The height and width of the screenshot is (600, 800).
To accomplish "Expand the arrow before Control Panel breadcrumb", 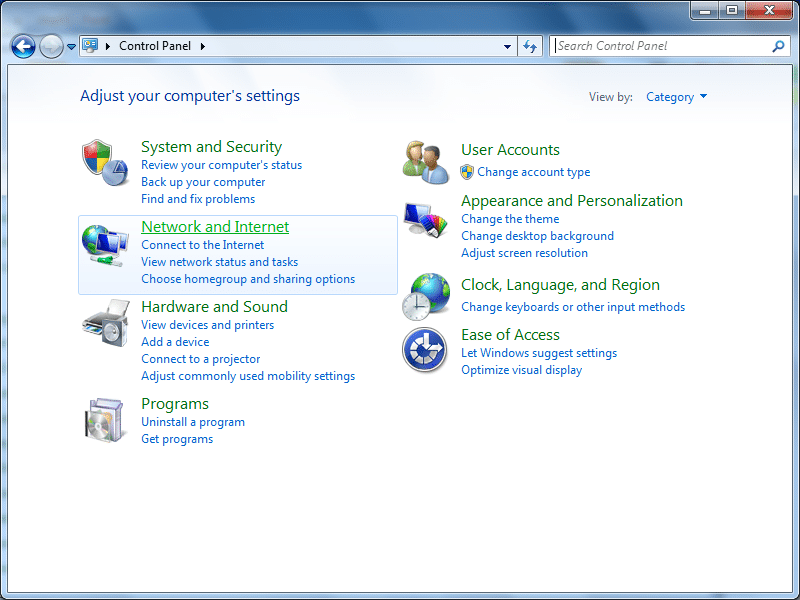I will click(x=108, y=46).
